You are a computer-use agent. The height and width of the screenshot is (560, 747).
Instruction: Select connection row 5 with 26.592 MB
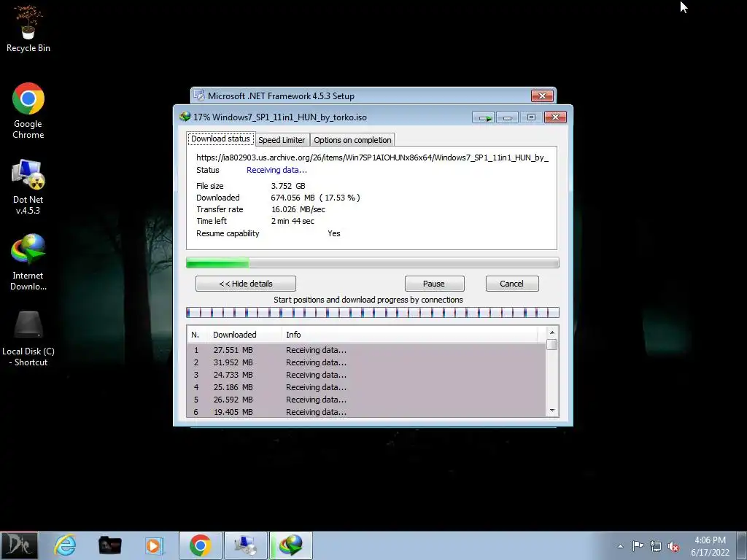[366, 400]
